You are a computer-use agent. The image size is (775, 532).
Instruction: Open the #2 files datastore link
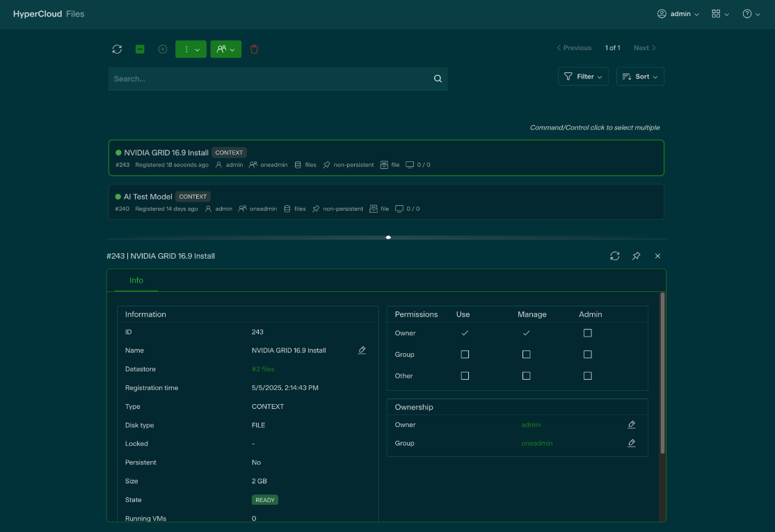point(263,369)
